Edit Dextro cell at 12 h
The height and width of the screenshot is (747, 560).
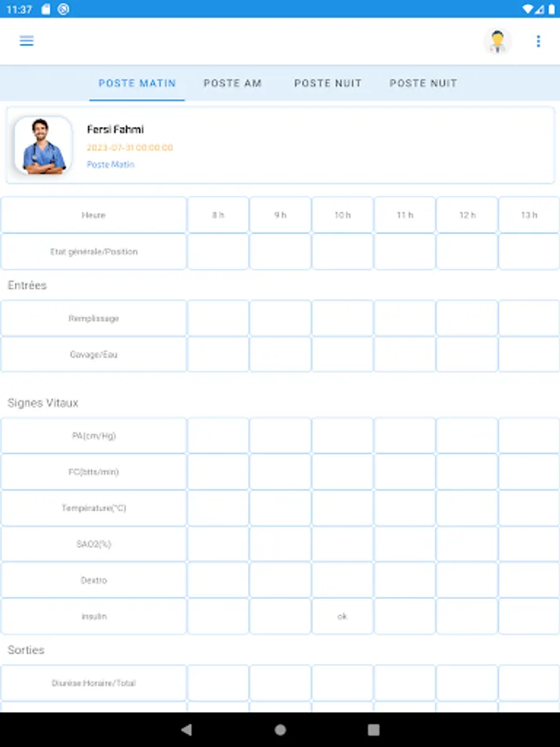(467, 580)
